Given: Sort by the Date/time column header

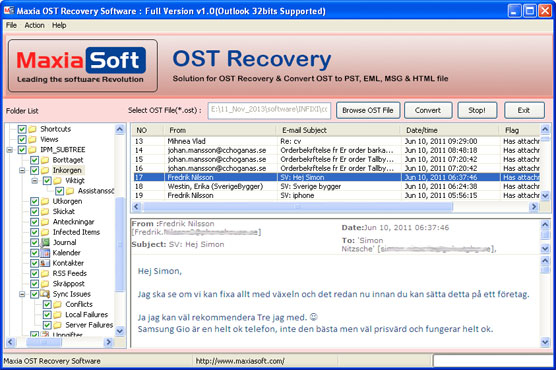Looking at the screenshot, I should (450, 130).
